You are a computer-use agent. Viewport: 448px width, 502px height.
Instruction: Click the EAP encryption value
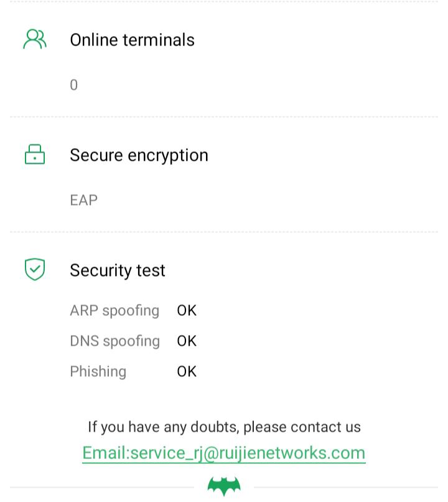(83, 201)
